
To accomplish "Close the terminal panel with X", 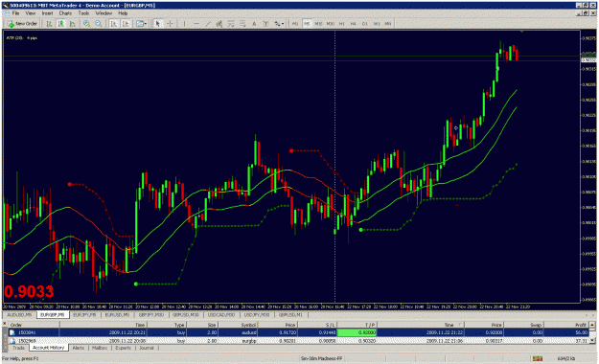I will click(5, 325).
